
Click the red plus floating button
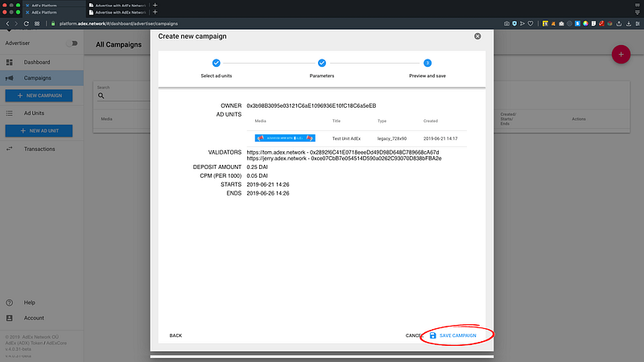click(621, 54)
